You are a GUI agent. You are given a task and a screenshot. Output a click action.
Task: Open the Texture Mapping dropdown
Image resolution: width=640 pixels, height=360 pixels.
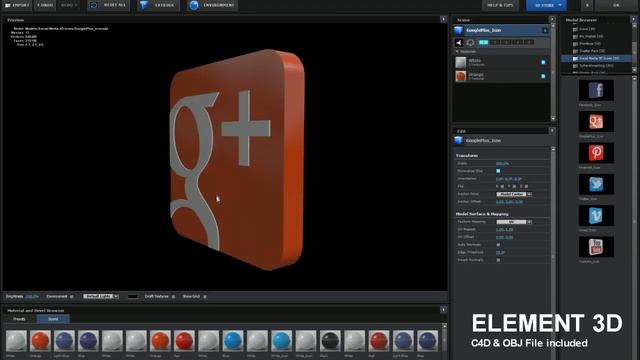pos(514,222)
